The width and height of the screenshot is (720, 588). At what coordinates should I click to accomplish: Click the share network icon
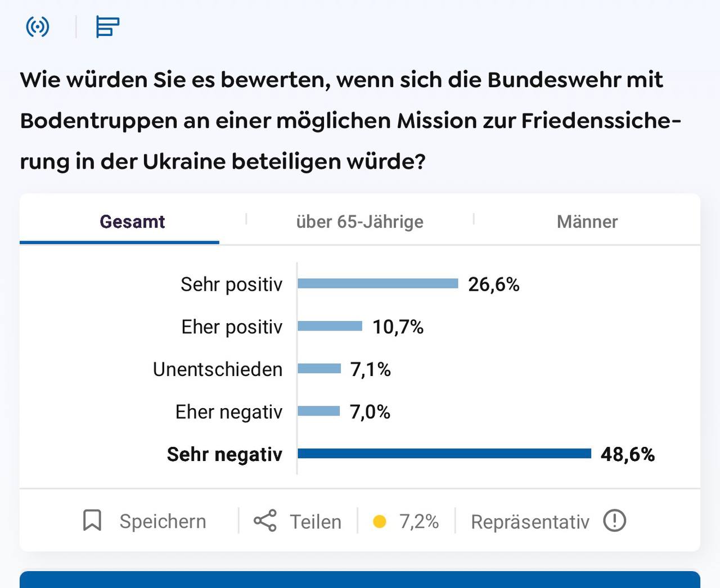coord(265,521)
